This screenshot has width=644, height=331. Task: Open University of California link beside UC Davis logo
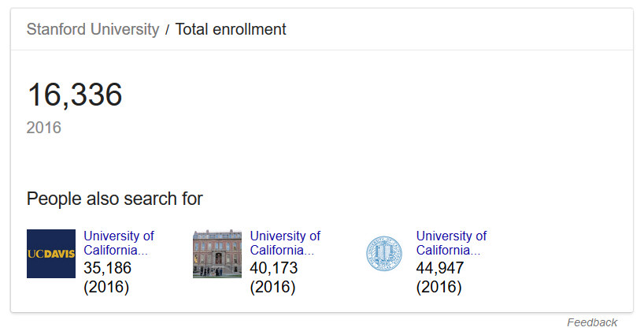pyautogui.click(x=118, y=243)
